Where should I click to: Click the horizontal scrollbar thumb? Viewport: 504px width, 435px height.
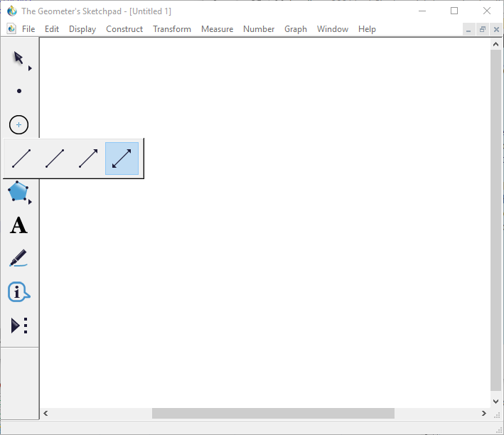pos(273,414)
